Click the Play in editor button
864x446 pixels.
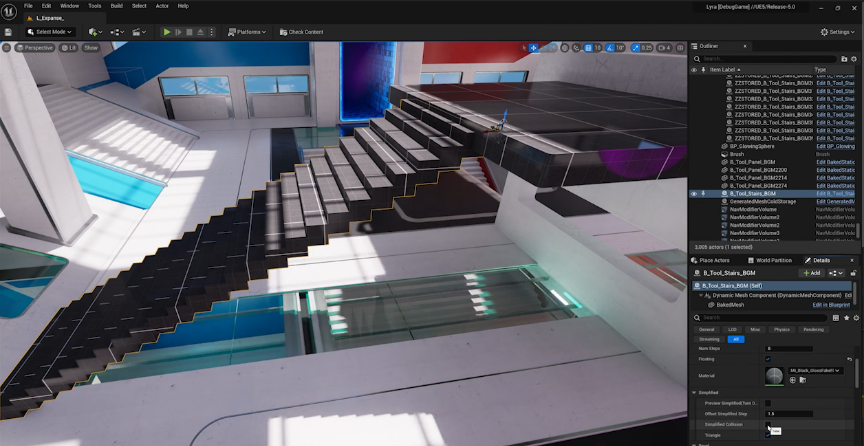tap(167, 32)
